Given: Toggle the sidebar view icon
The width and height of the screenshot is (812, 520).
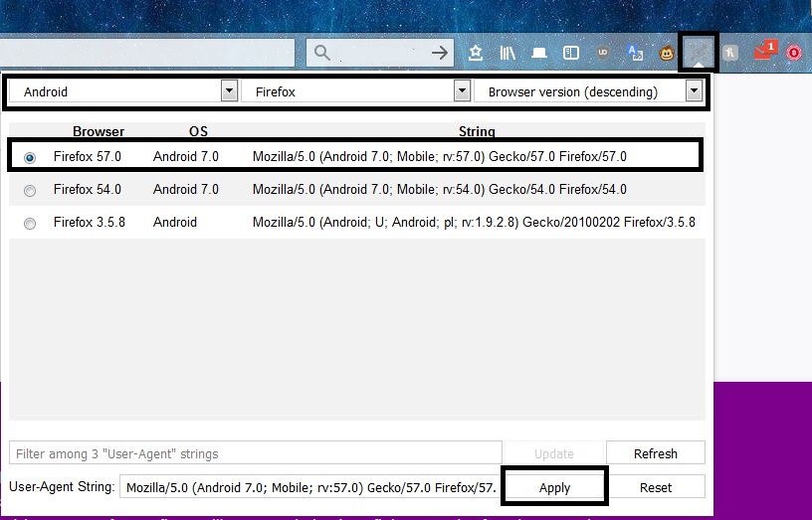Looking at the screenshot, I should (x=570, y=53).
